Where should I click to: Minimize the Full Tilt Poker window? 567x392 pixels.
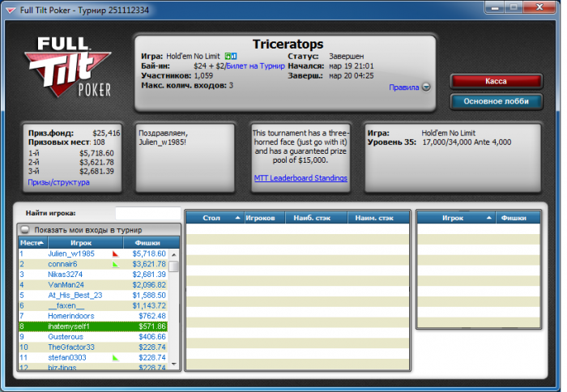coord(495,7)
